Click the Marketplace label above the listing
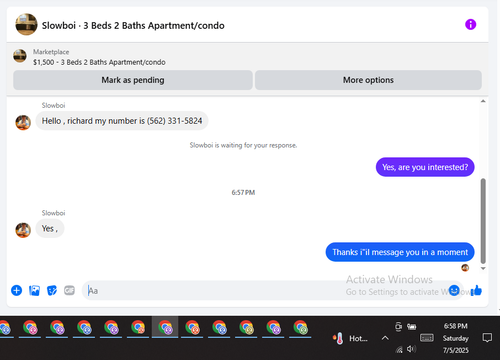The image size is (500, 360). 51,52
